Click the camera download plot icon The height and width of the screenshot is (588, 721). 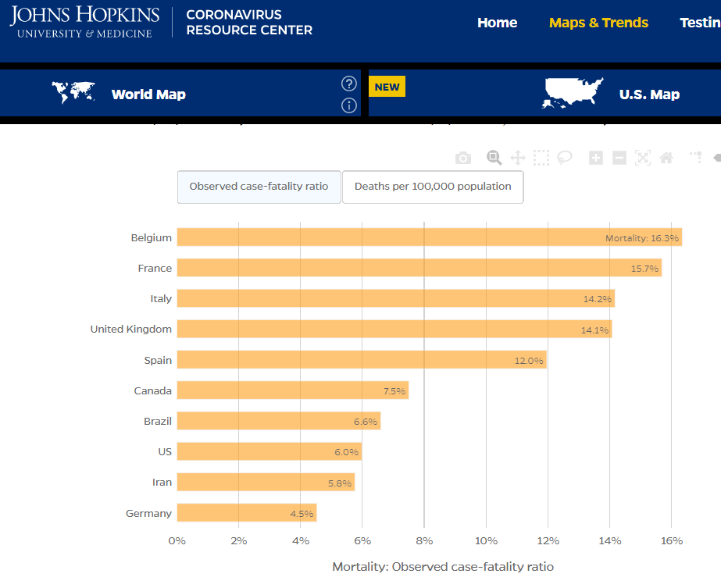coord(463,159)
